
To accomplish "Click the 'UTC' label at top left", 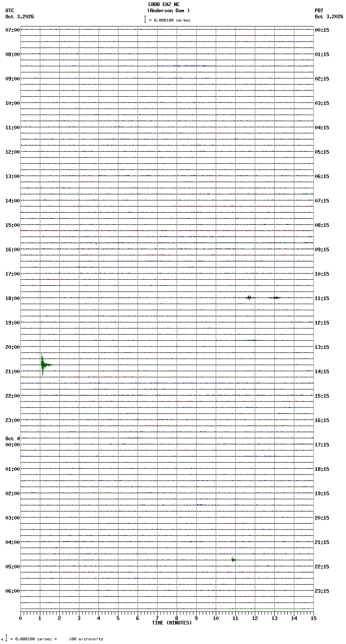I will pos(10,11).
